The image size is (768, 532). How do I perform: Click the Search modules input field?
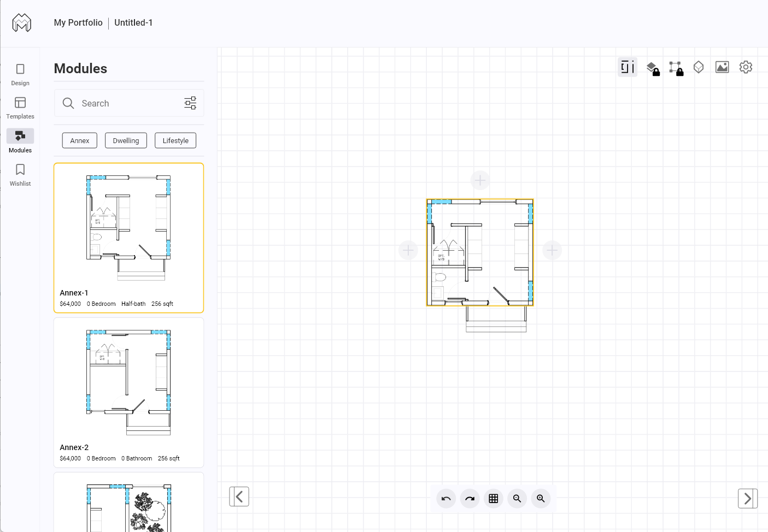point(129,103)
